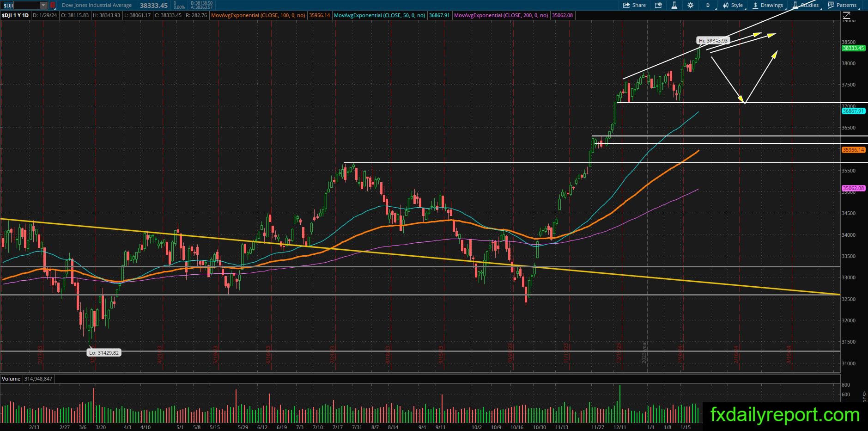Image resolution: width=868 pixels, height=431 pixels.
Task: Click the orange 35956.14 EMA price tag
Action: tap(853, 150)
